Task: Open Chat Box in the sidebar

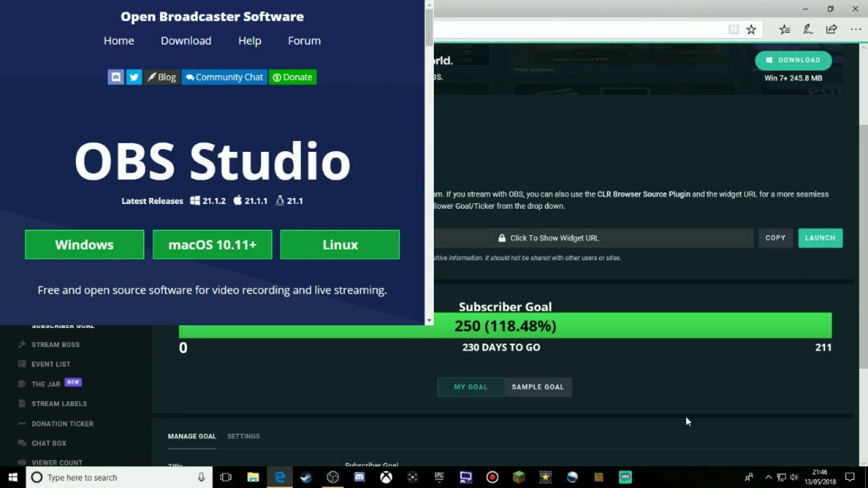Action: coord(49,443)
